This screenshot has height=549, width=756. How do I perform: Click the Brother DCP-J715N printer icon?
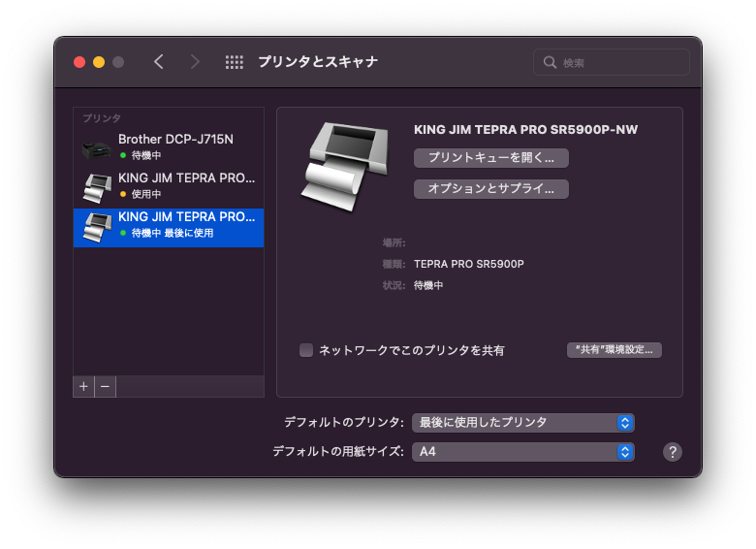(x=96, y=150)
